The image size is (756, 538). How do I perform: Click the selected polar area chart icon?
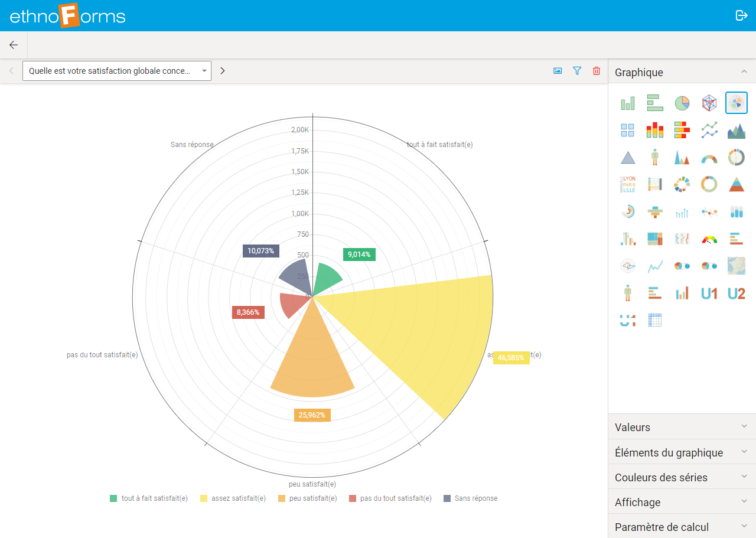point(737,103)
